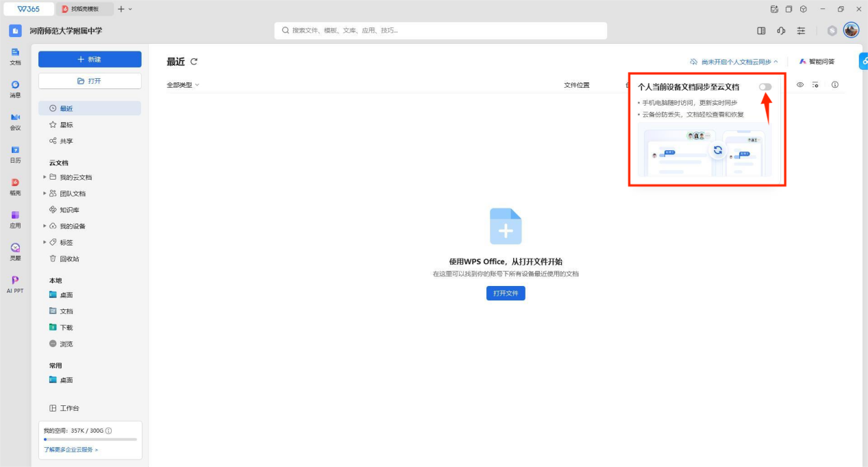Click the blue 新建 button
Image resolution: width=868 pixels, height=467 pixels.
click(90, 60)
